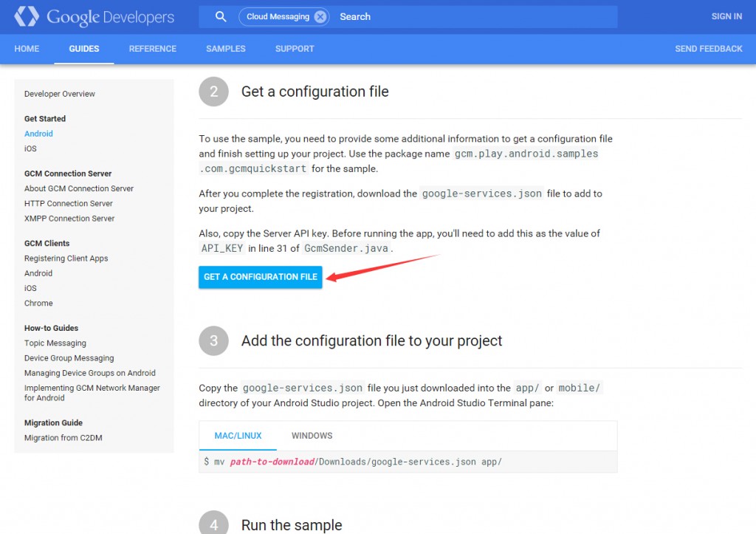The width and height of the screenshot is (756, 534).
Task: Go to the REFERENCE section
Action: [x=152, y=49]
